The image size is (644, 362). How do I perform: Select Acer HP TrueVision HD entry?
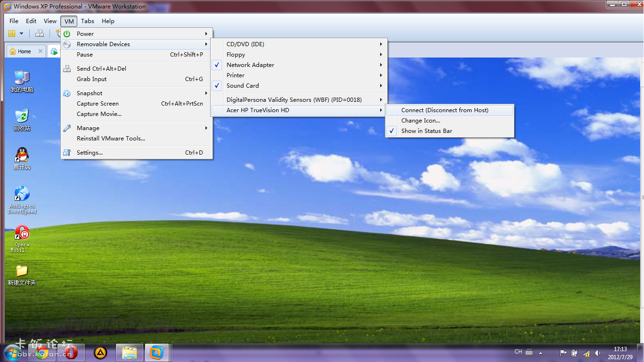299,110
